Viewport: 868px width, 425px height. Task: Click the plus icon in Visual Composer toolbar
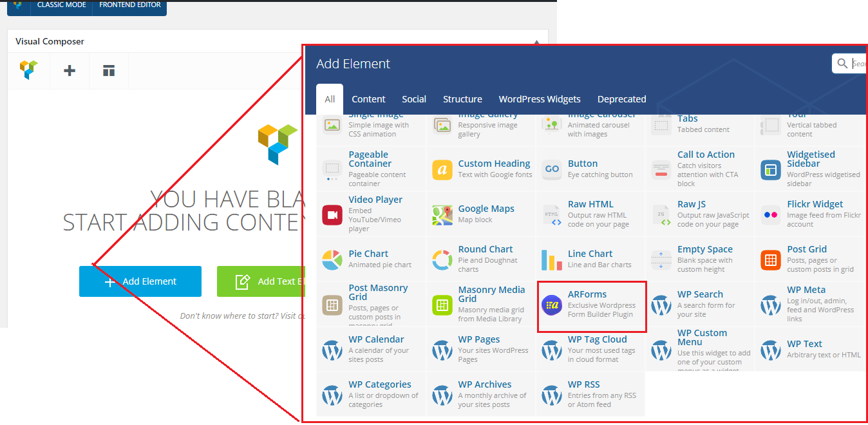pyautogui.click(x=70, y=71)
